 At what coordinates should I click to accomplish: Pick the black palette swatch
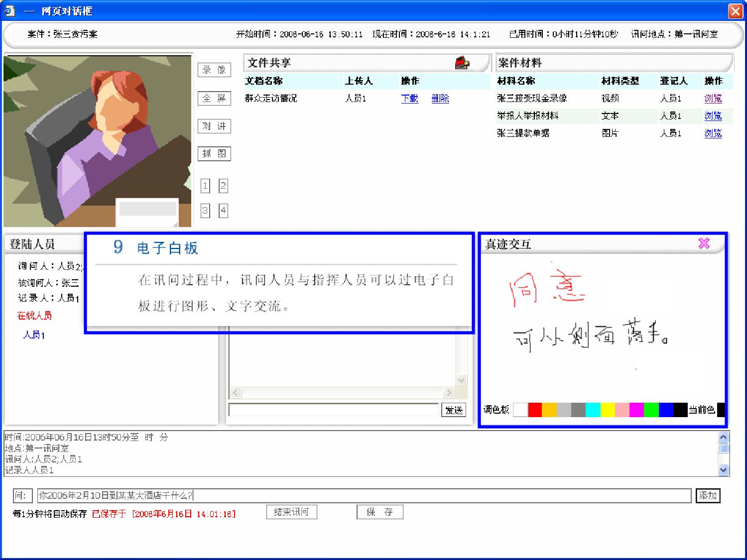[x=680, y=410]
